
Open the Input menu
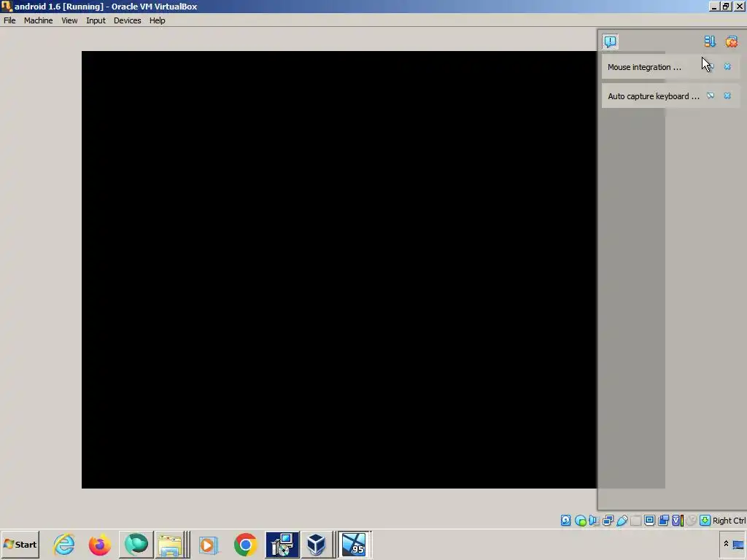click(96, 20)
